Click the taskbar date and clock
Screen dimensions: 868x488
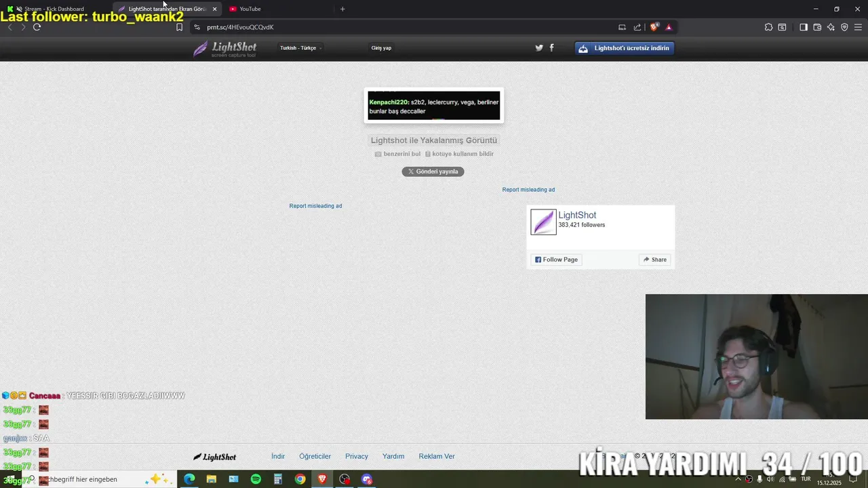[829, 479]
